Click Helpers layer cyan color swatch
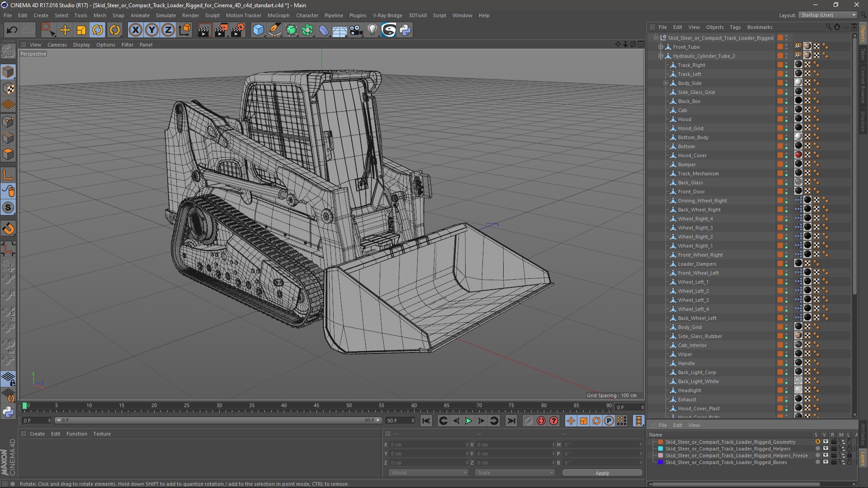This screenshot has width=868, height=488. pos(660,449)
